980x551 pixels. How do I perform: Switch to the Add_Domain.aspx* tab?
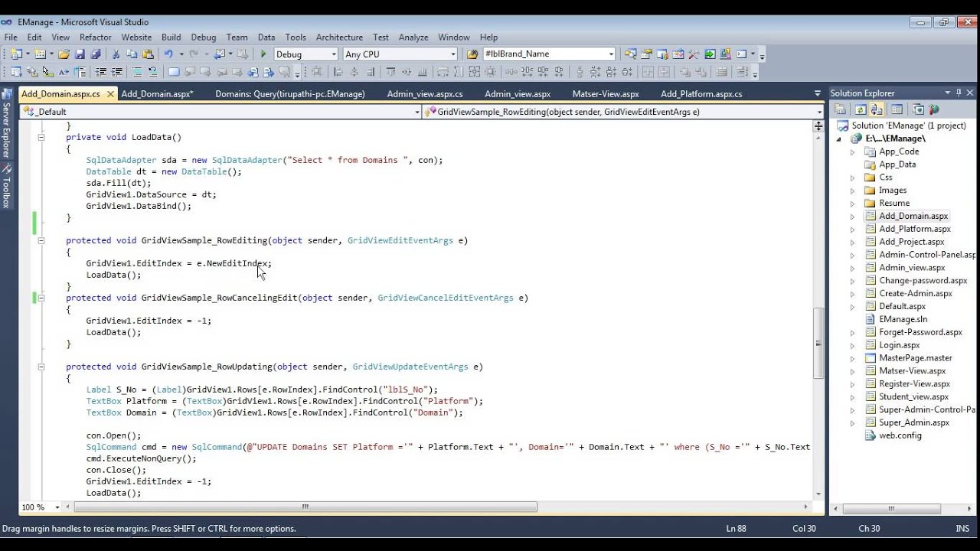click(157, 94)
